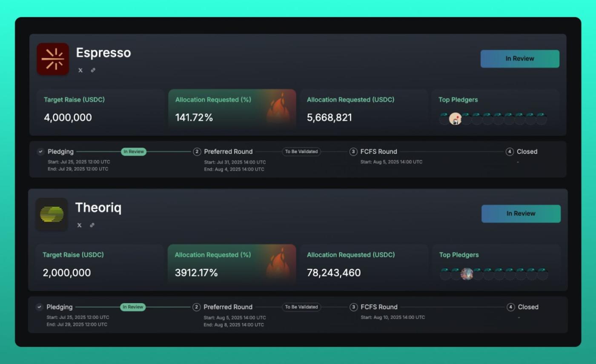Click Espresso's In Review button

tap(520, 59)
